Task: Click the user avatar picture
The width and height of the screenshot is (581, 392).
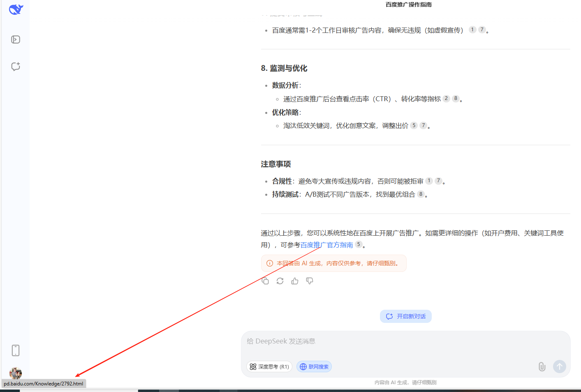Action: click(x=16, y=373)
